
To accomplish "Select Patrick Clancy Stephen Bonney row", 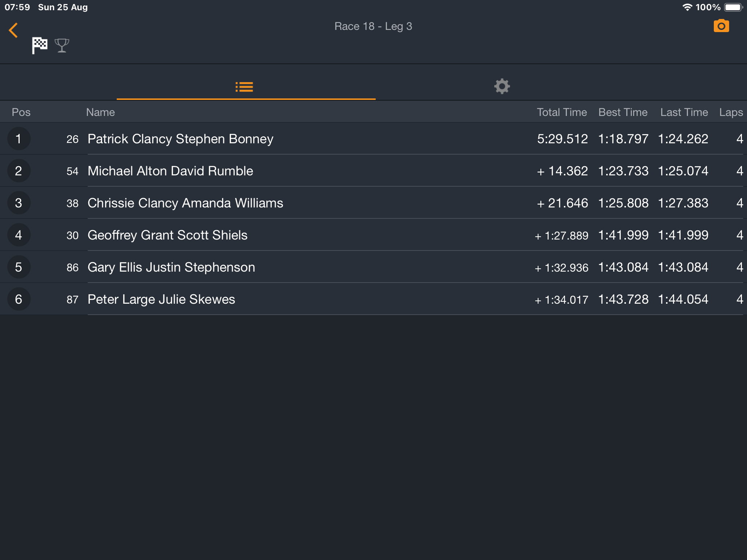I will point(373,139).
